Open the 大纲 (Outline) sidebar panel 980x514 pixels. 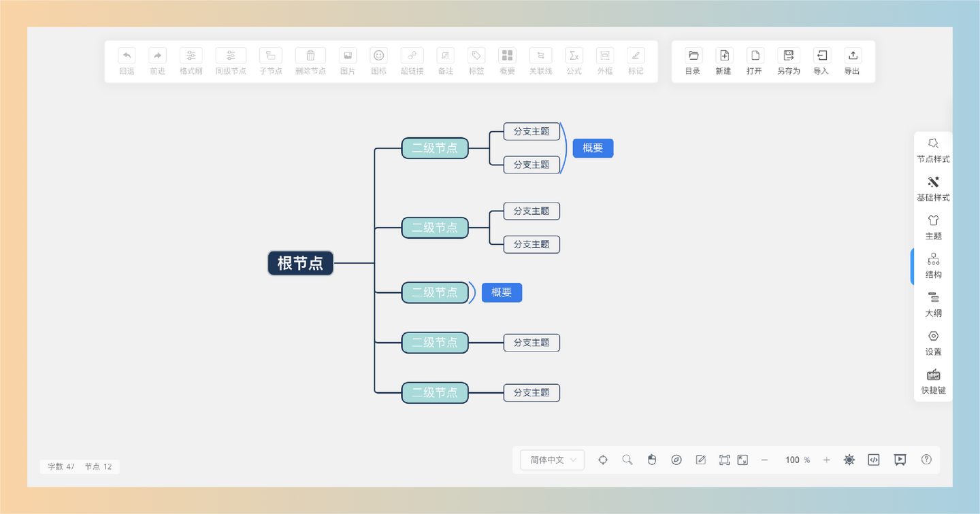click(933, 305)
